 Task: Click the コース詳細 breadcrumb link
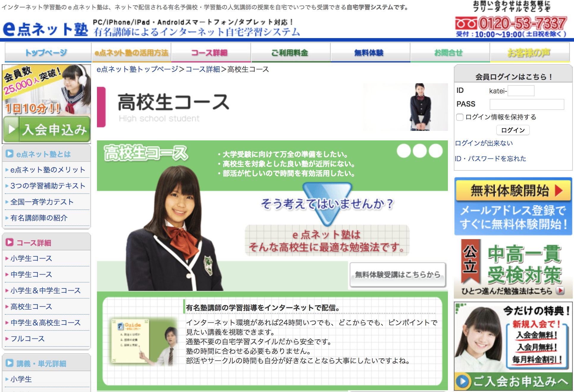point(203,69)
